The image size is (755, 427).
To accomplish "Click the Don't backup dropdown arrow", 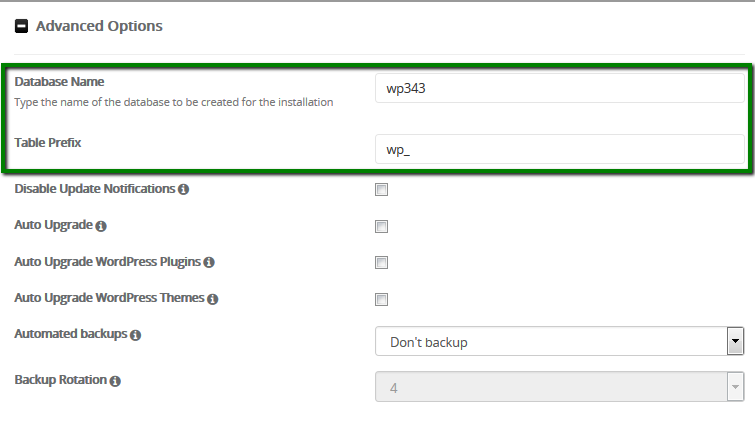I will pyautogui.click(x=735, y=341).
